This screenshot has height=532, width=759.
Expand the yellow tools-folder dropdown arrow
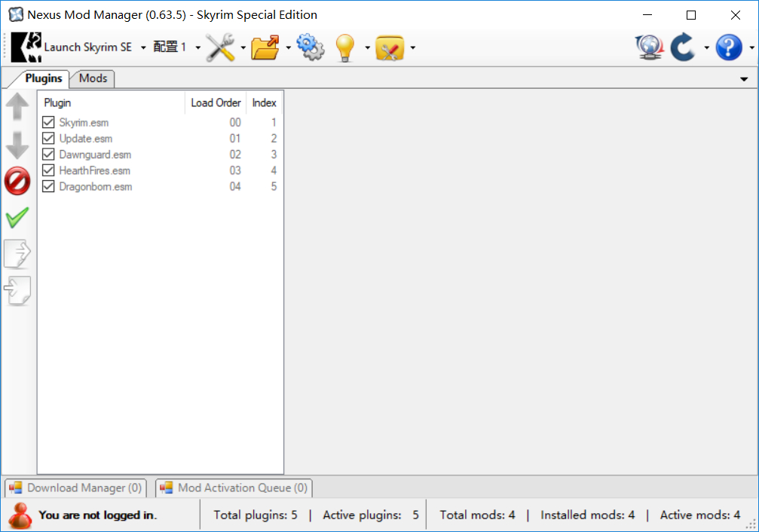coord(413,47)
